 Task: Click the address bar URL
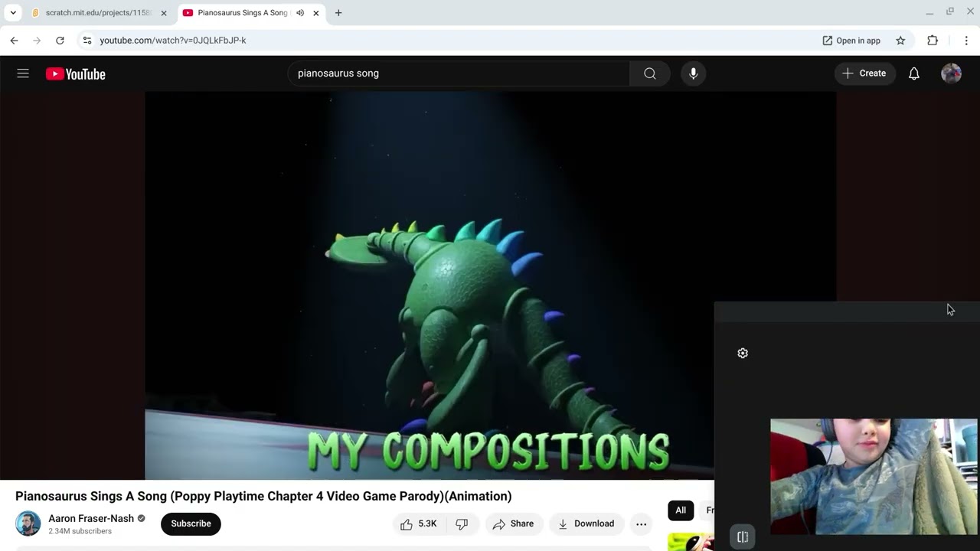click(x=173, y=41)
